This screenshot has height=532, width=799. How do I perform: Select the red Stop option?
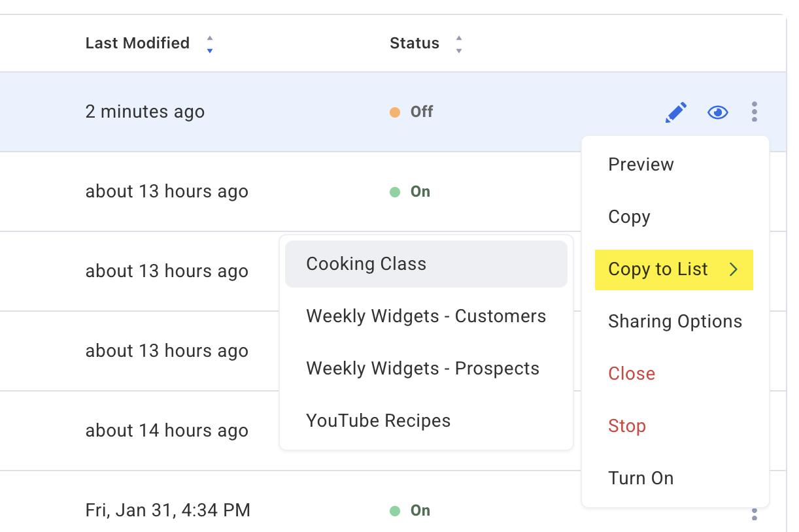tap(627, 426)
